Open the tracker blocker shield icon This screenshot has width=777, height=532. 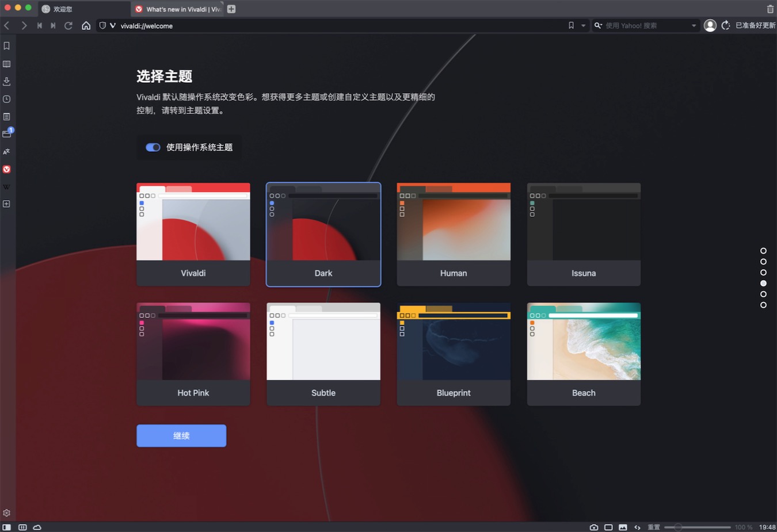click(102, 25)
